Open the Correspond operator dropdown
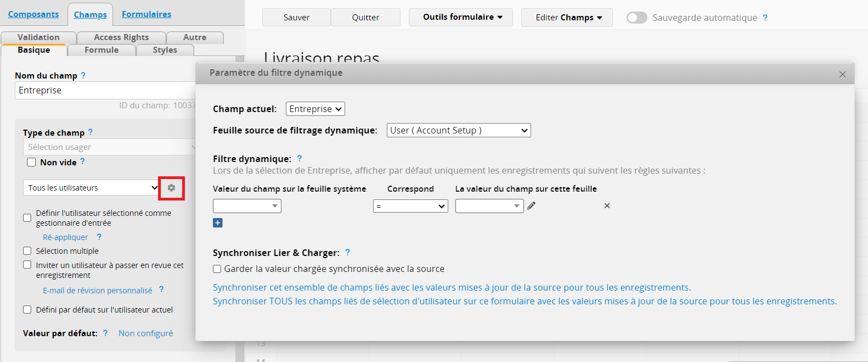Viewport: 868px width, 362px height. tap(410, 206)
